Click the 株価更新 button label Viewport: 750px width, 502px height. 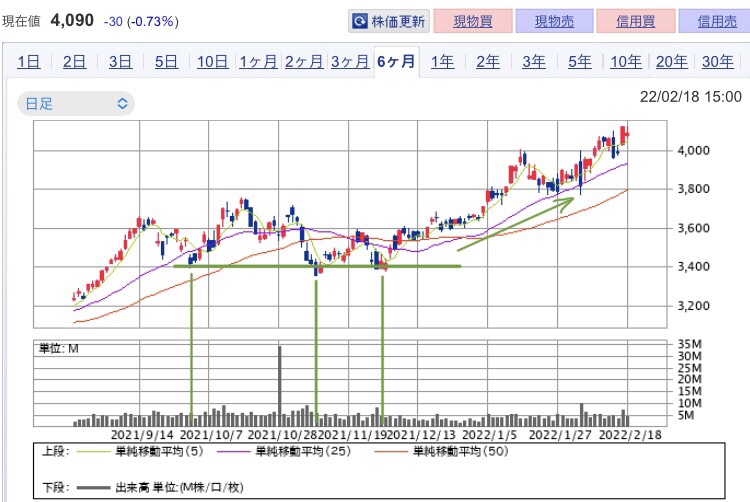click(398, 22)
